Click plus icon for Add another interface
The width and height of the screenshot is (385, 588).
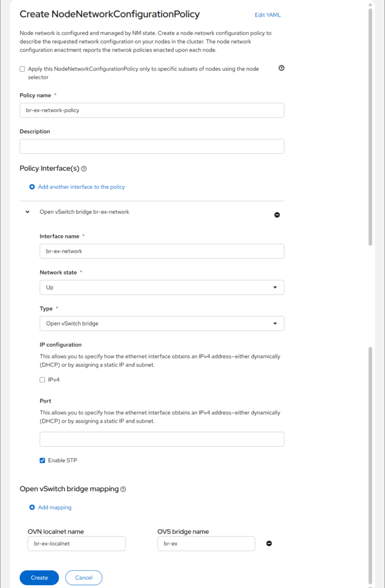coord(32,187)
